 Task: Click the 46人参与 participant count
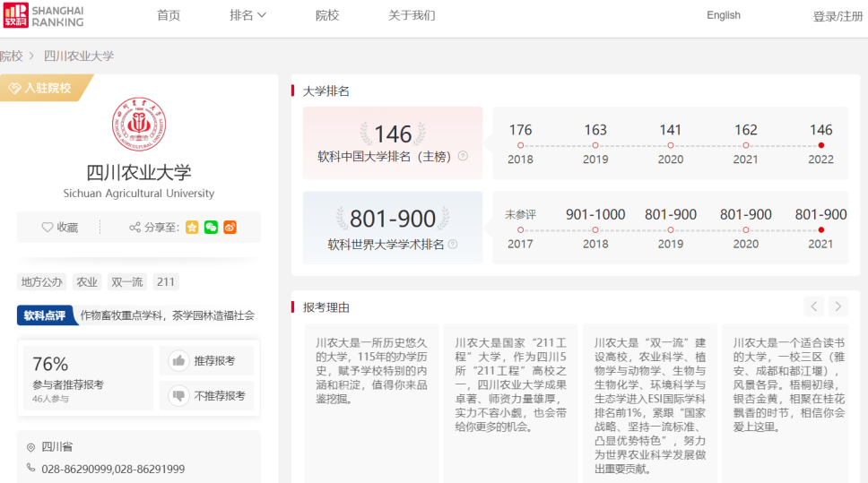click(x=50, y=399)
